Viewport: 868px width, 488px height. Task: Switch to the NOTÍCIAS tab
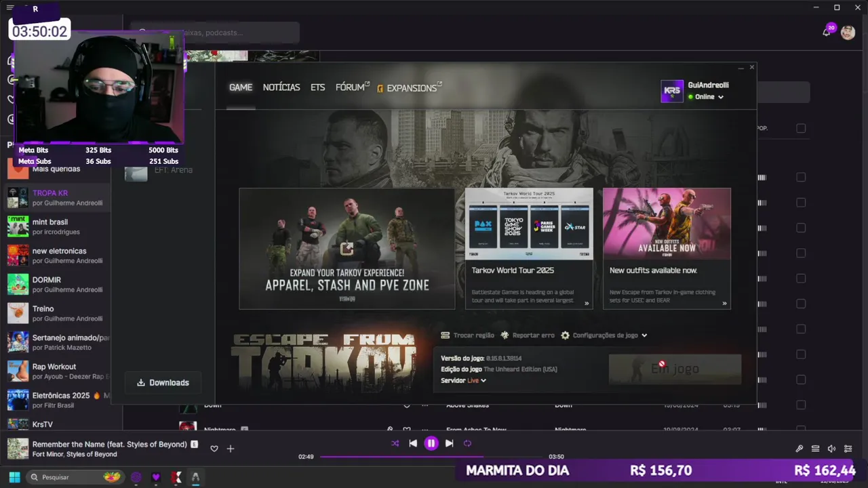click(281, 87)
